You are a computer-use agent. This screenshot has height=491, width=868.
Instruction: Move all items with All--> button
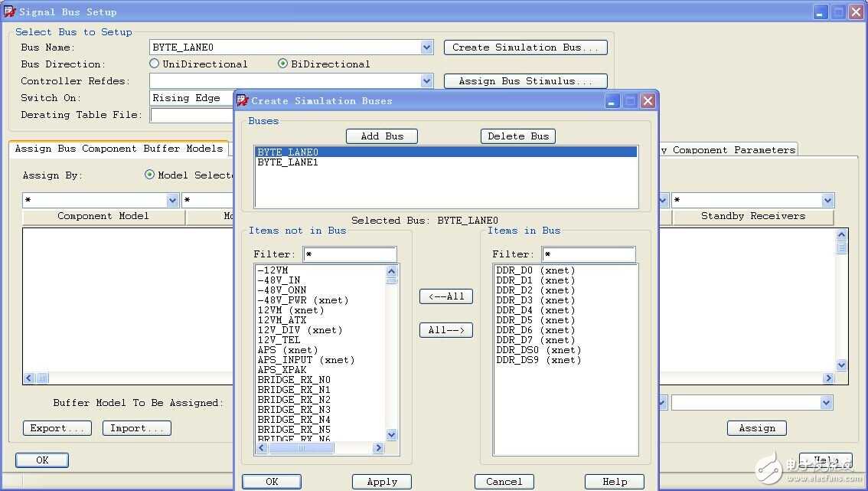coord(445,330)
